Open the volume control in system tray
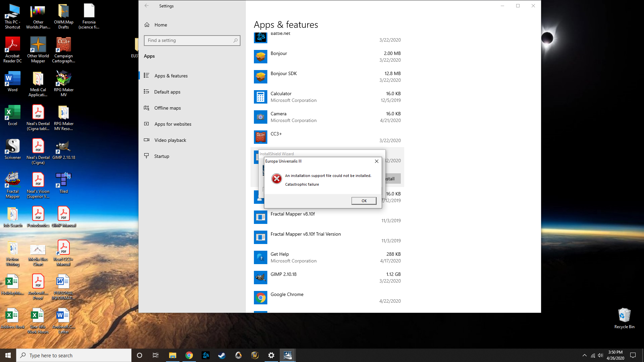 [x=600, y=355]
